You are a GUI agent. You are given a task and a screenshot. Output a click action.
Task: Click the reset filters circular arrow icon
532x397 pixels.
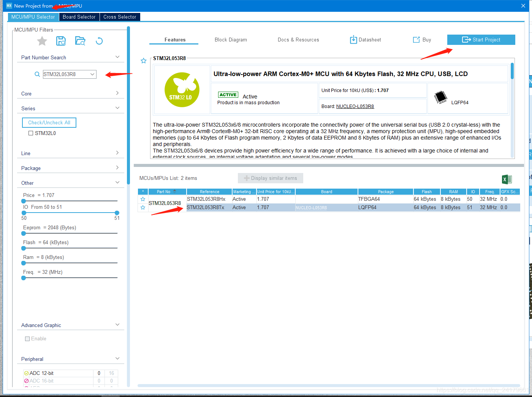tap(99, 41)
